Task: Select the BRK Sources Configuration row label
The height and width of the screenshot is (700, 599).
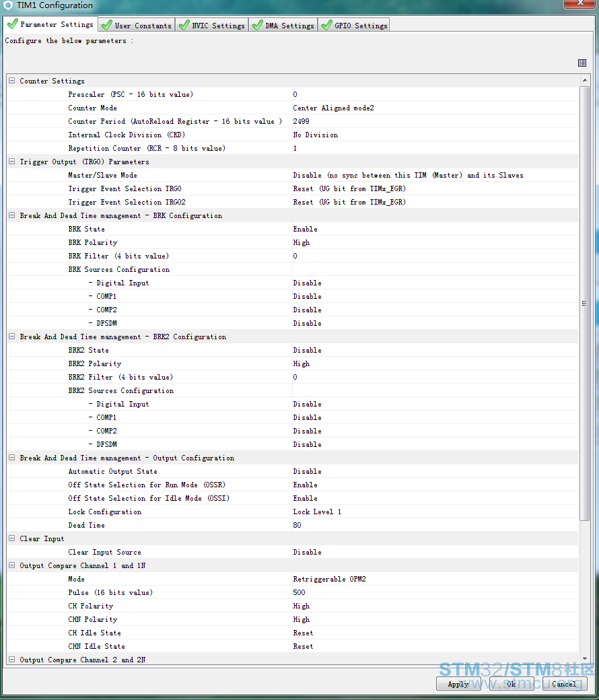Action: [118, 269]
